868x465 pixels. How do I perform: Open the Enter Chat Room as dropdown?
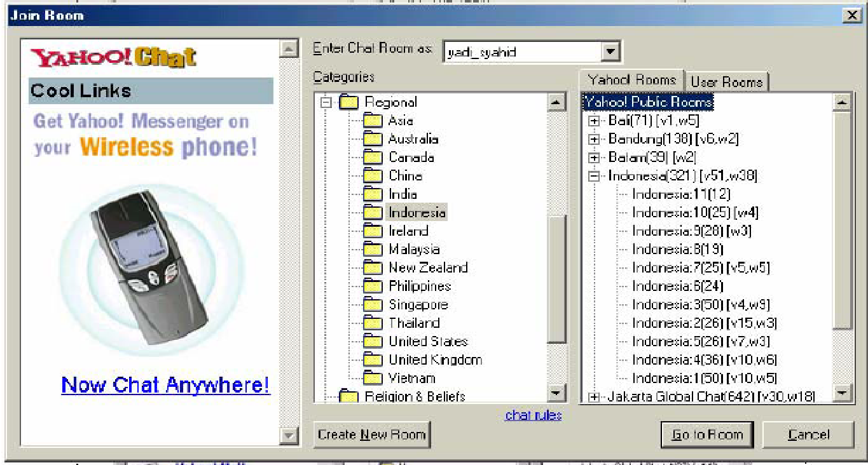point(610,51)
